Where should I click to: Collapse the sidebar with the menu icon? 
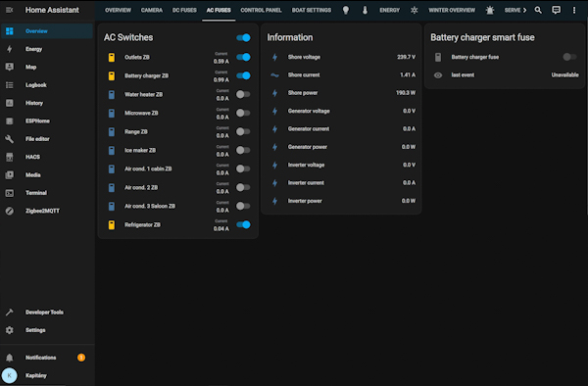[x=10, y=10]
